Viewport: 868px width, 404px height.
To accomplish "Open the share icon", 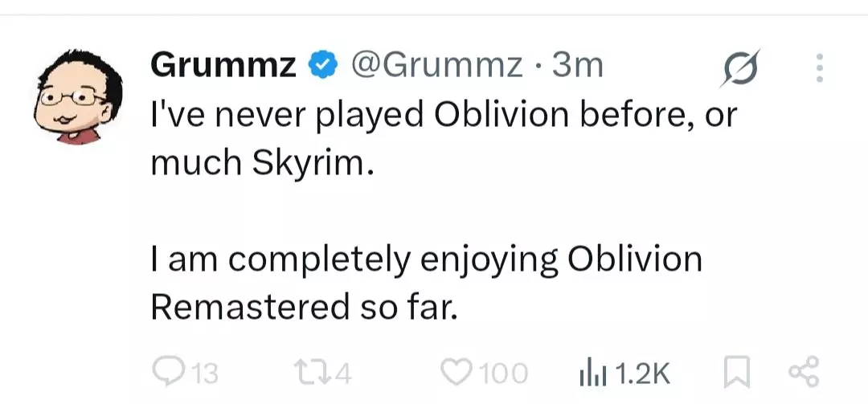I will pos(803,373).
